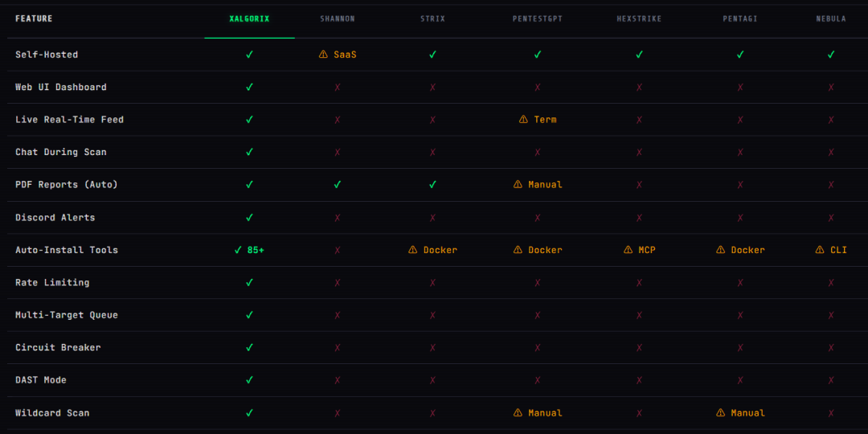Select the PENTAGI column header
868x434 pixels.
pos(740,18)
